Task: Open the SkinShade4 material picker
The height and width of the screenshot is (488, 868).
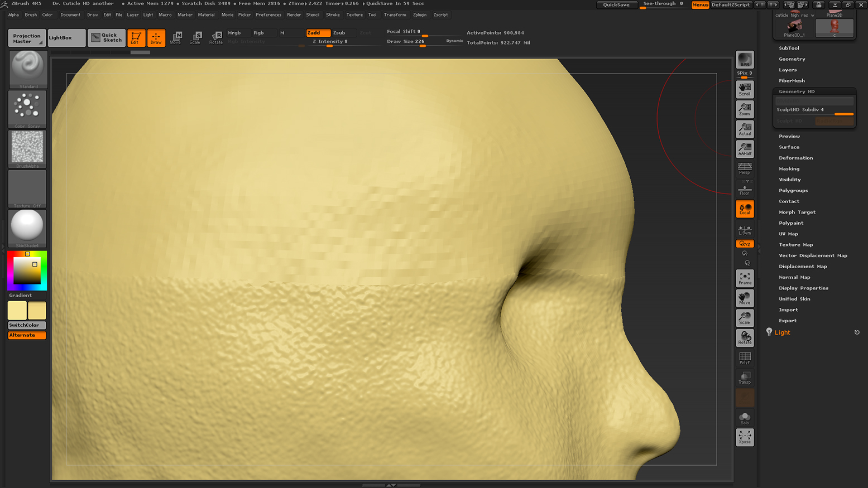Action: (x=26, y=228)
